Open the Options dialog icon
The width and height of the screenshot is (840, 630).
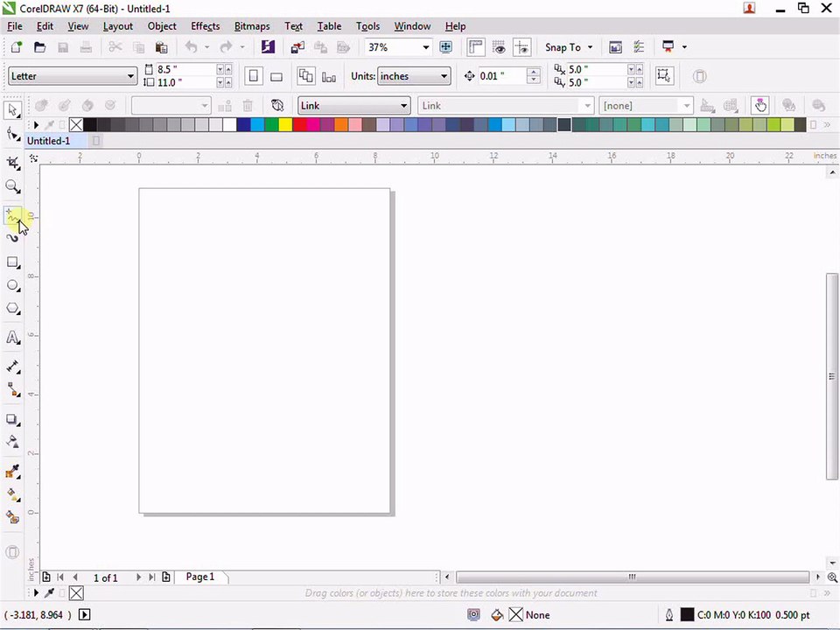click(639, 47)
